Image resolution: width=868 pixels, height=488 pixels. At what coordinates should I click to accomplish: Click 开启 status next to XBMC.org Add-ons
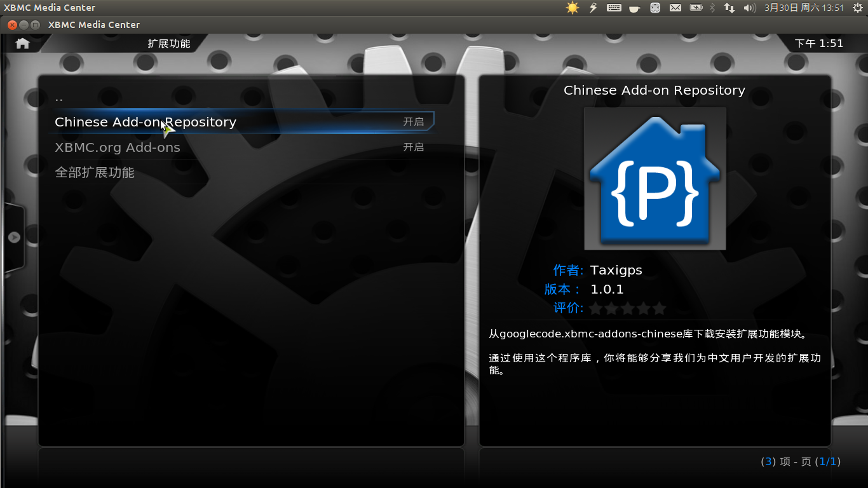pyautogui.click(x=414, y=147)
